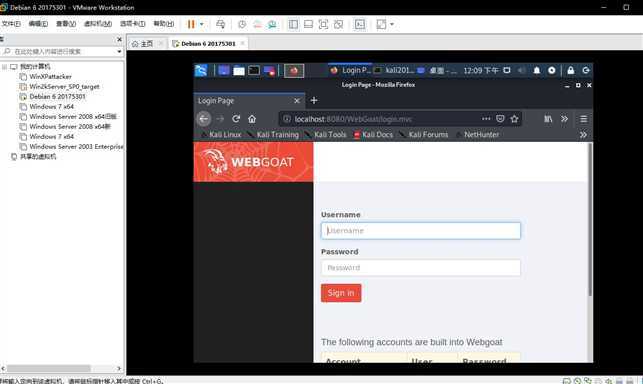The height and width of the screenshot is (384, 643).
Task: Open the Kali Tools bookmark
Action: [x=326, y=135]
